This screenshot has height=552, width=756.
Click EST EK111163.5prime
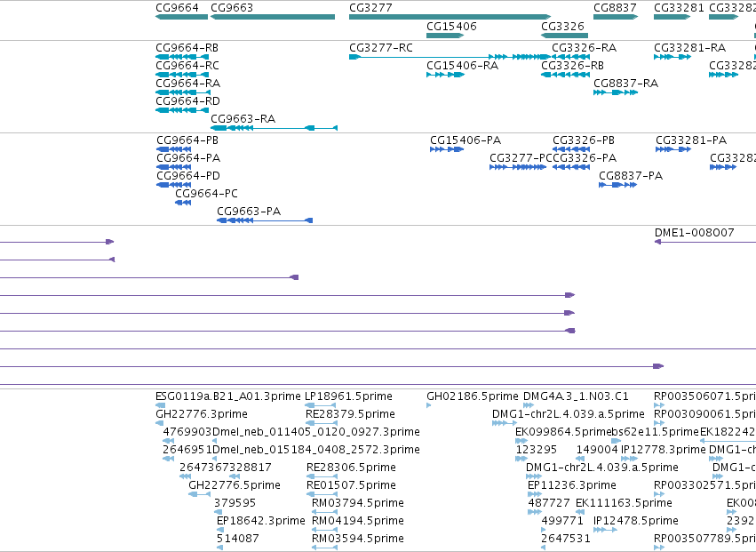(624, 504)
